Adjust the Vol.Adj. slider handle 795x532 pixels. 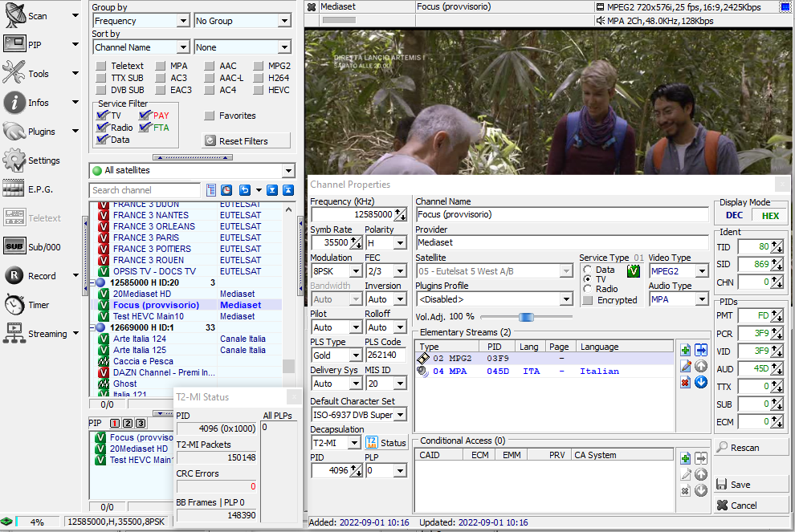point(526,317)
